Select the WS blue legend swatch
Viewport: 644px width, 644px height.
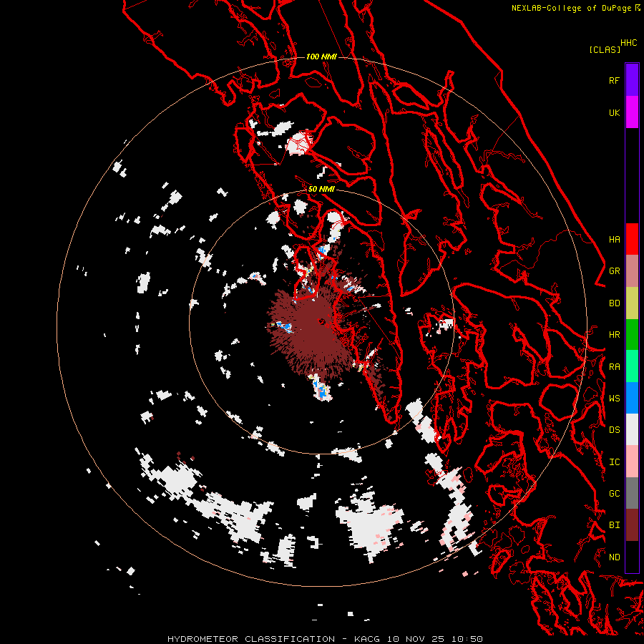pyautogui.click(x=632, y=398)
